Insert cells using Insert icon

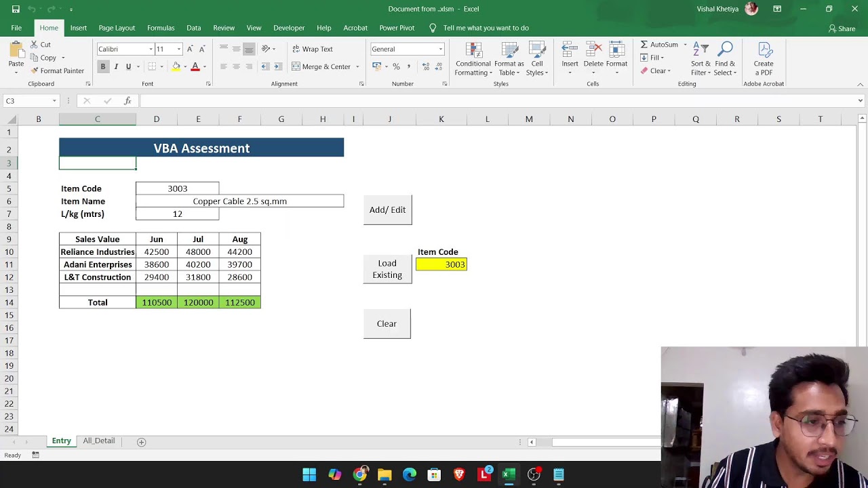tap(570, 50)
